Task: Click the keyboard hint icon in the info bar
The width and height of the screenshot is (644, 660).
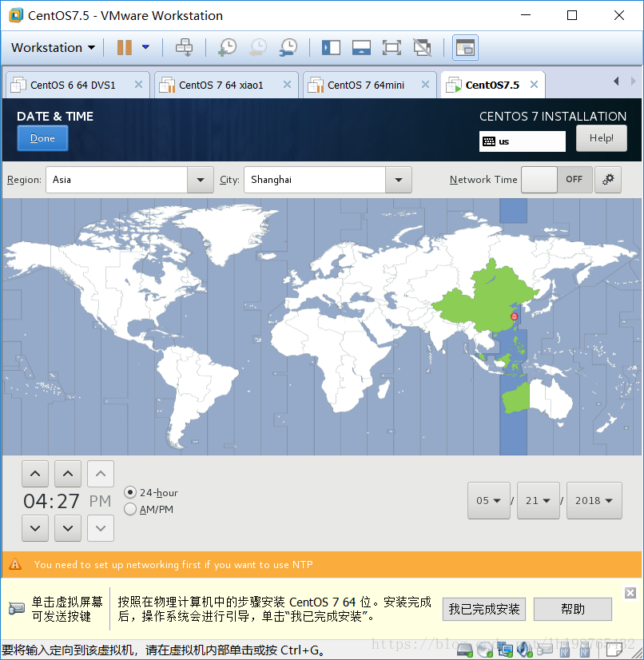Action: point(17,608)
